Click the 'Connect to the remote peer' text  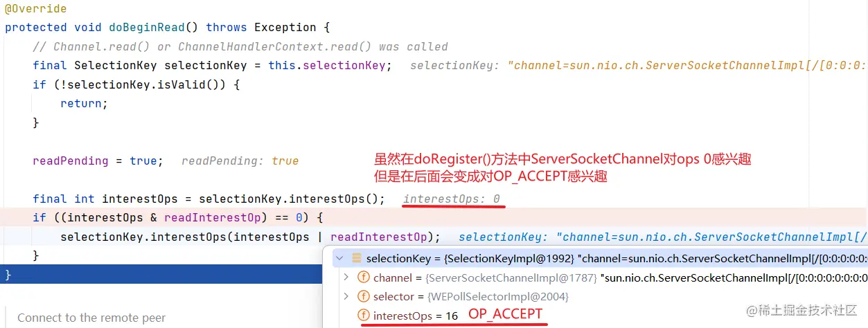tap(91, 318)
